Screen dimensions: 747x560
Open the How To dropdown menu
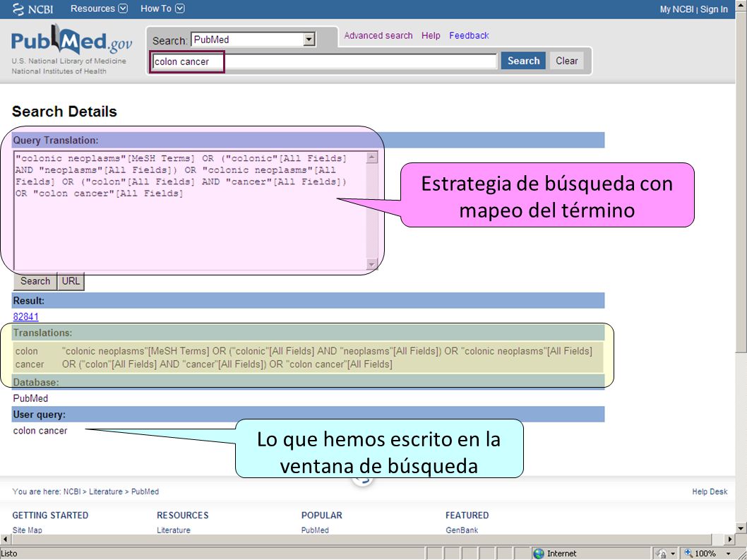point(162,8)
